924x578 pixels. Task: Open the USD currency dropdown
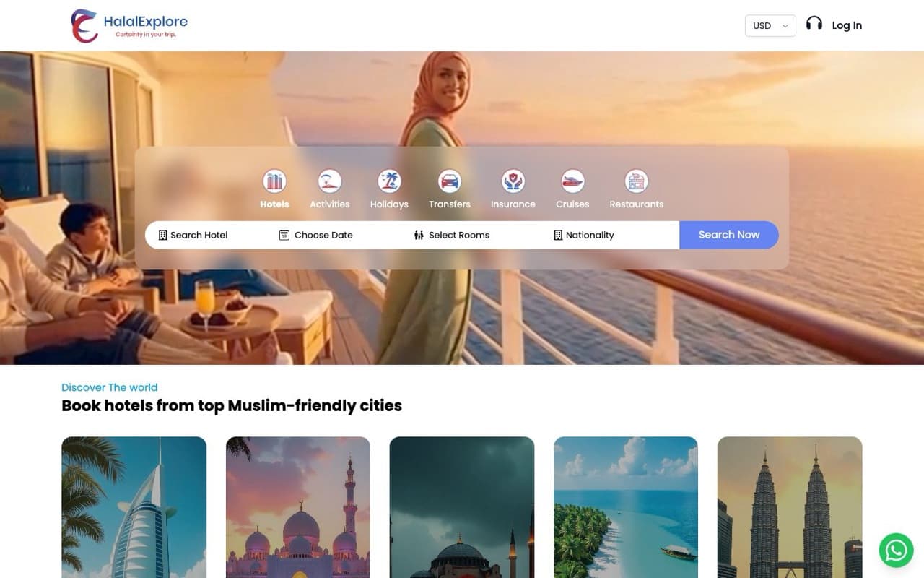[770, 25]
